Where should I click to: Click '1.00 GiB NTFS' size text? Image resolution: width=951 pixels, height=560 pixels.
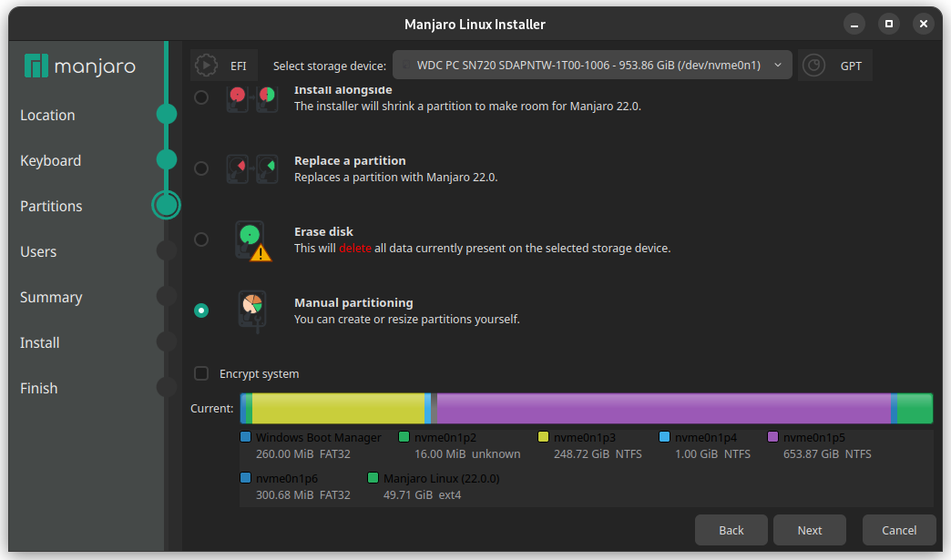click(x=712, y=454)
